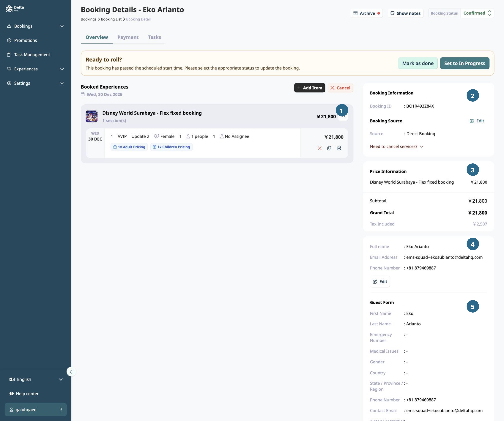Image resolution: width=504 pixels, height=421 pixels.
Task: Click the Add Item button
Action: click(x=309, y=88)
